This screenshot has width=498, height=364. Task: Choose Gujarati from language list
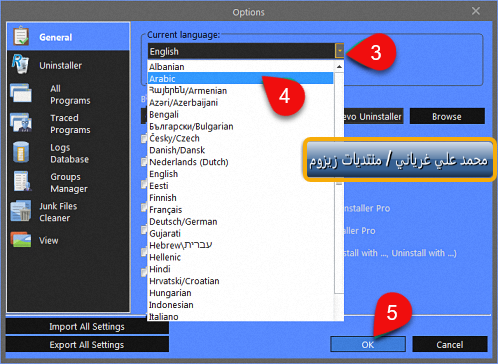(x=240, y=234)
